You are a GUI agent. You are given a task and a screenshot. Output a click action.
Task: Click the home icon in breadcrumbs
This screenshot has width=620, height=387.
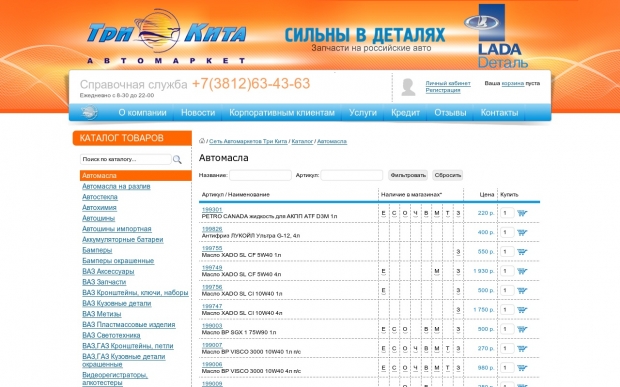202,141
